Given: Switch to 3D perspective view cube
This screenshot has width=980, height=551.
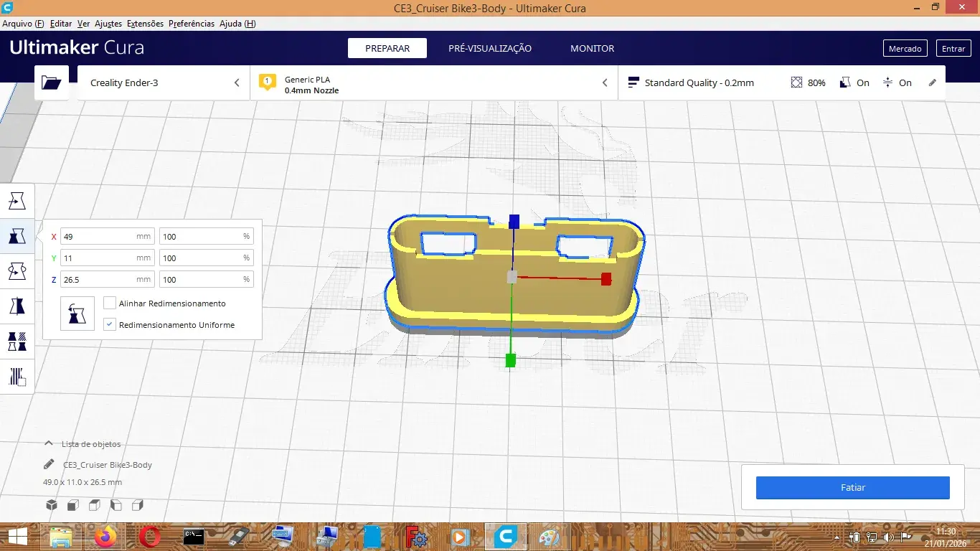Looking at the screenshot, I should (x=52, y=505).
